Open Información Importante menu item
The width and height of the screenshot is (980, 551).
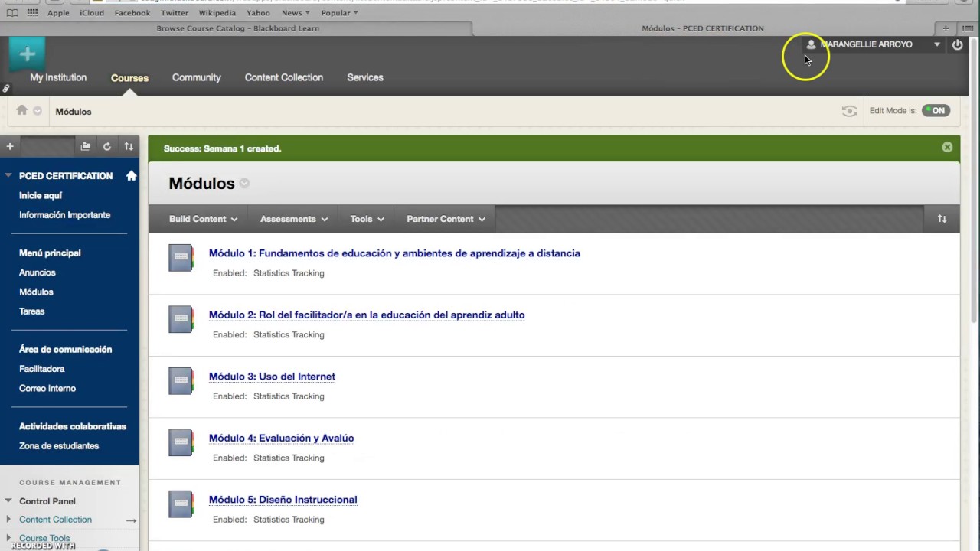coord(64,215)
